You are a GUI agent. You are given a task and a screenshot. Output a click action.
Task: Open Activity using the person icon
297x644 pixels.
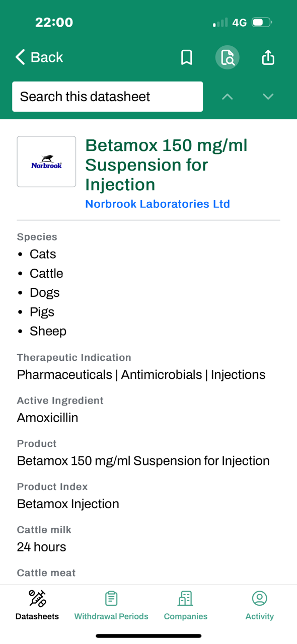pyautogui.click(x=259, y=599)
